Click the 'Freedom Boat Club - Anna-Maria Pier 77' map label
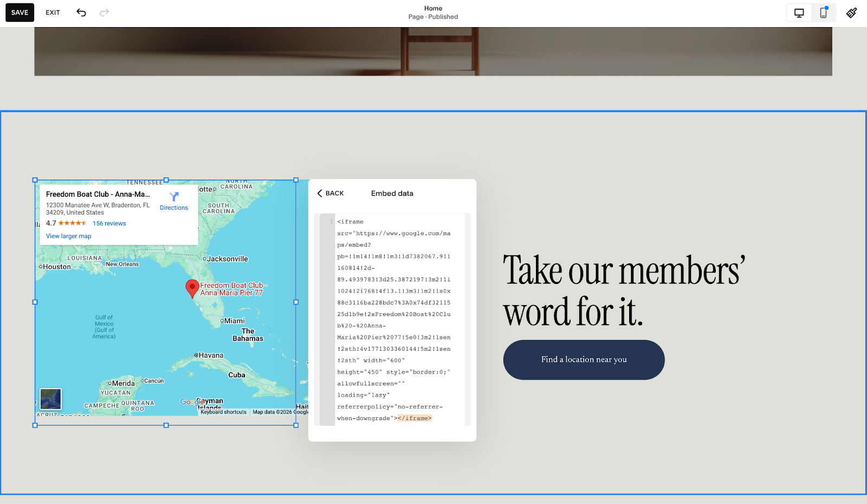867x504 pixels. (x=234, y=289)
